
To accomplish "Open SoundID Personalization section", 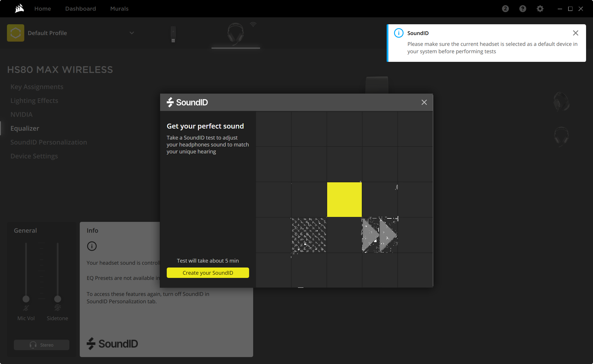I will click(x=49, y=142).
